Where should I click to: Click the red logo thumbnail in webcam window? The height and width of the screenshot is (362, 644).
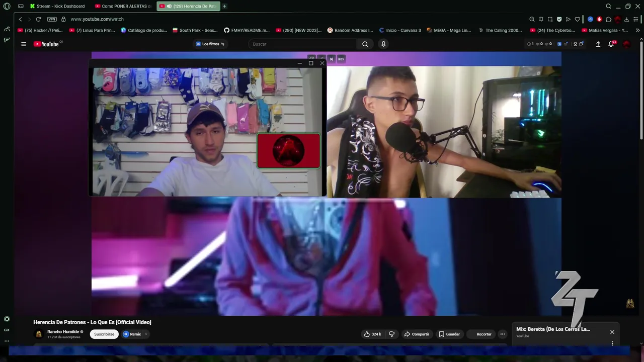[288, 150]
